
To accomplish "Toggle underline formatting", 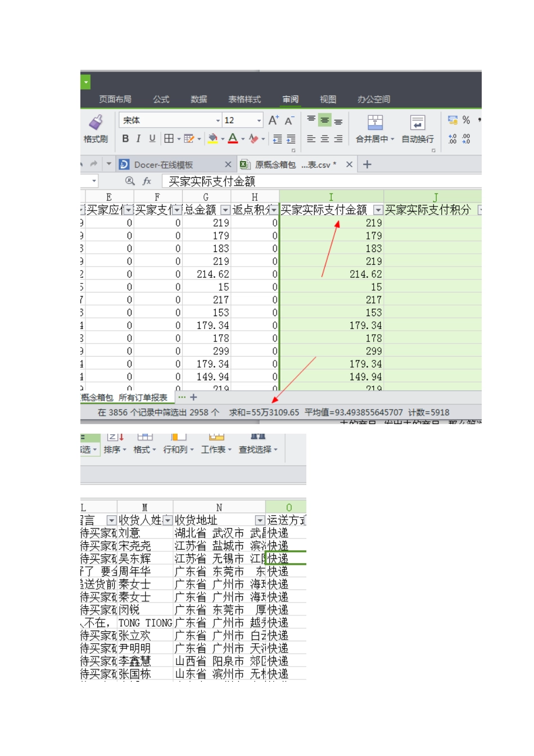I will click(152, 138).
